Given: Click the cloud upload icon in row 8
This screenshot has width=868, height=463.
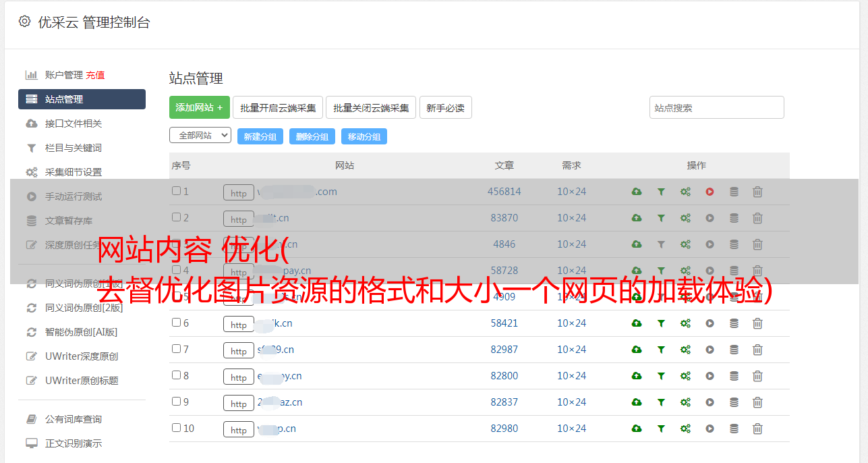Looking at the screenshot, I should pos(637,376).
